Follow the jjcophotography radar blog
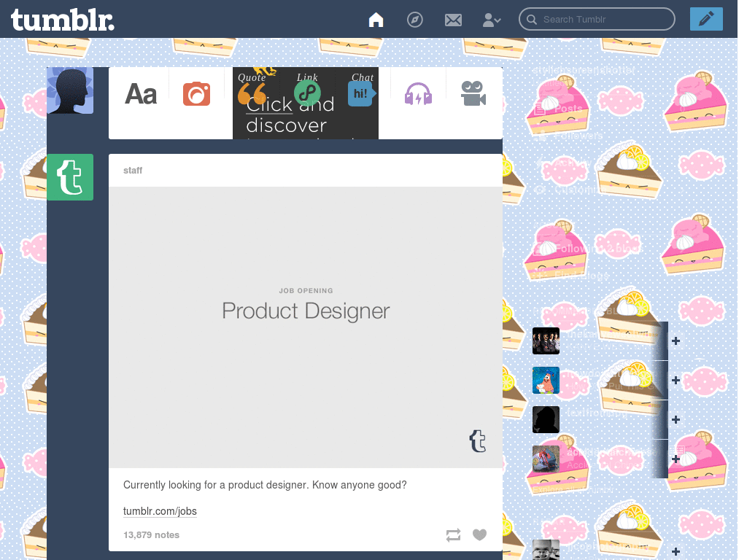747x560 pixels. 675,551
